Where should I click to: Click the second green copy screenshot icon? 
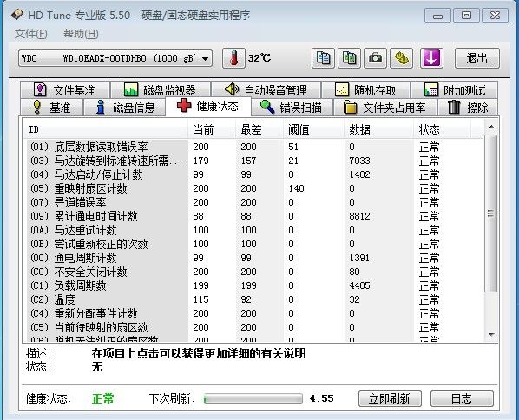point(349,58)
